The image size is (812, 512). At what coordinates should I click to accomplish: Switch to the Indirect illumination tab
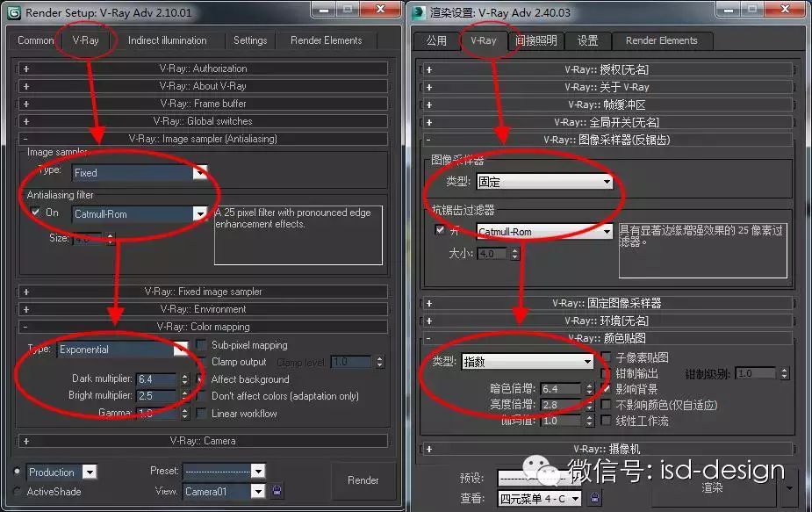tap(168, 40)
